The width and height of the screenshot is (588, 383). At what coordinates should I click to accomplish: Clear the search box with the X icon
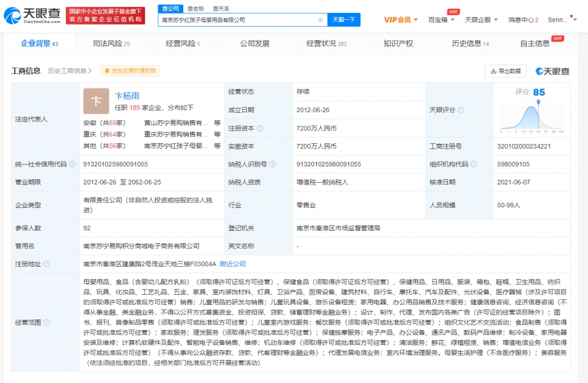point(320,20)
